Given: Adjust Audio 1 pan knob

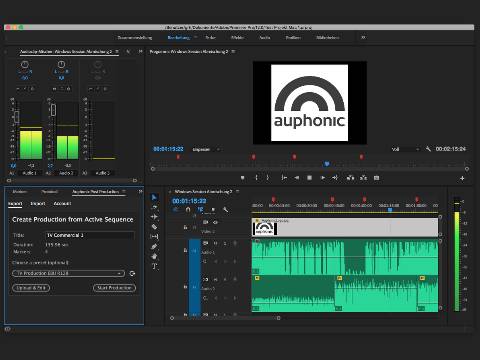Looking at the screenshot, I should coord(25,64).
